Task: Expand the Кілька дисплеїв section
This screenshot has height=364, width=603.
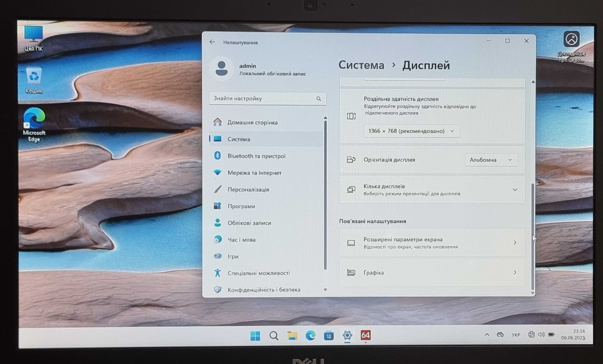Action: (515, 190)
